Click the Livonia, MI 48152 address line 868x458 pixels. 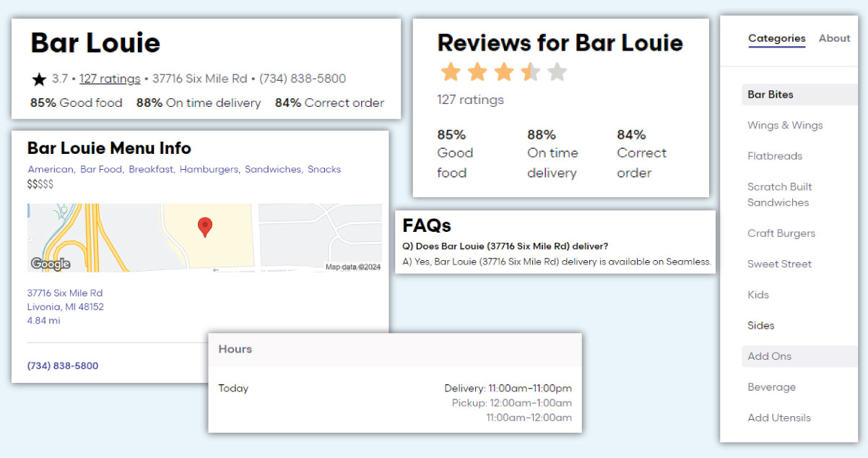point(66,307)
